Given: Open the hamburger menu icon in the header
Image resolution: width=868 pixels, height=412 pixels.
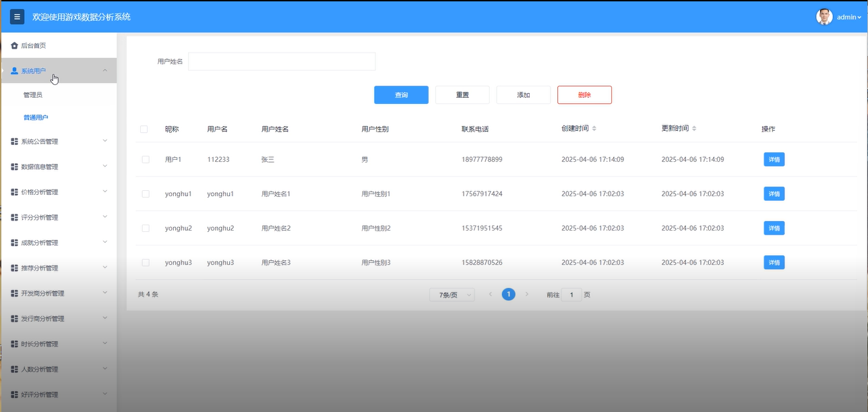Looking at the screenshot, I should pyautogui.click(x=17, y=16).
